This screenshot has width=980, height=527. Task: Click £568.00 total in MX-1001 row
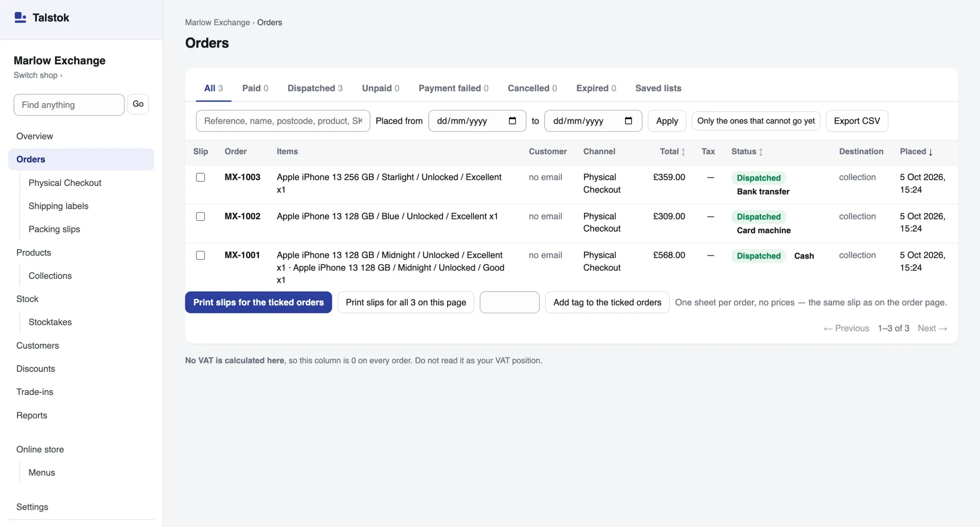coord(669,255)
